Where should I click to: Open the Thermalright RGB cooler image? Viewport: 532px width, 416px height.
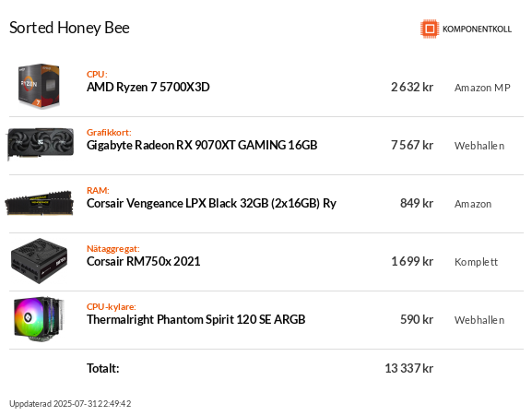click(x=39, y=318)
